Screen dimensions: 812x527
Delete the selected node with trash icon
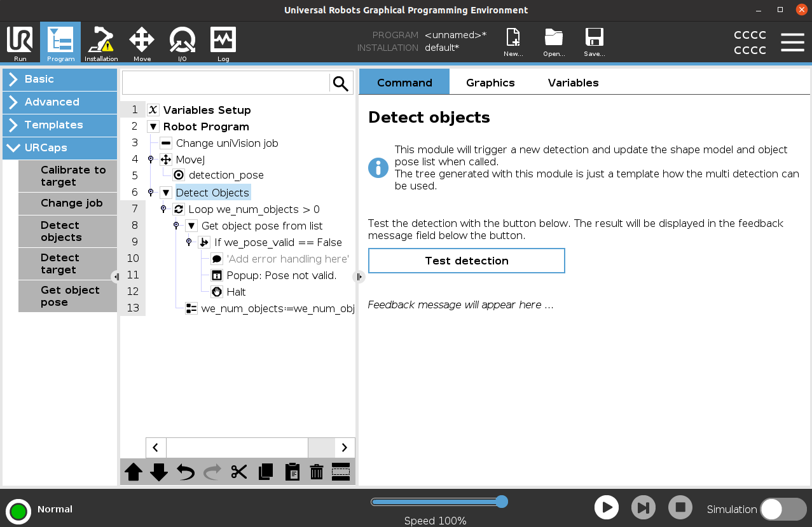click(317, 472)
